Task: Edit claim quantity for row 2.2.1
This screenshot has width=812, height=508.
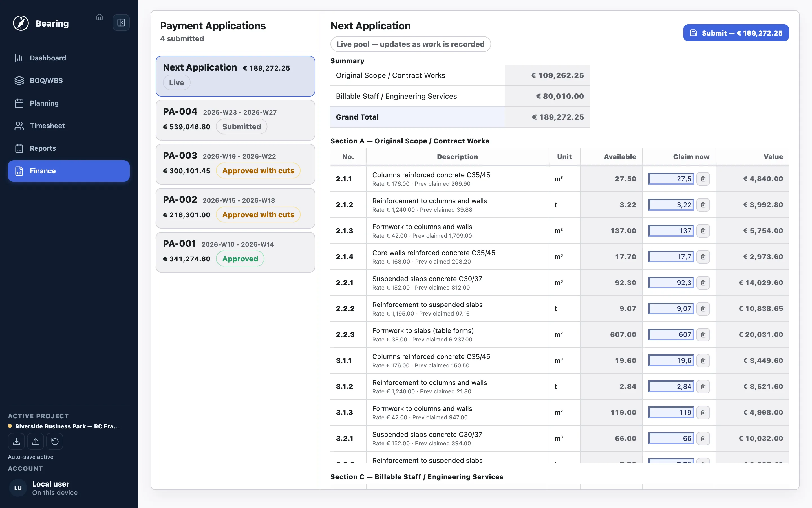Action: click(x=671, y=283)
